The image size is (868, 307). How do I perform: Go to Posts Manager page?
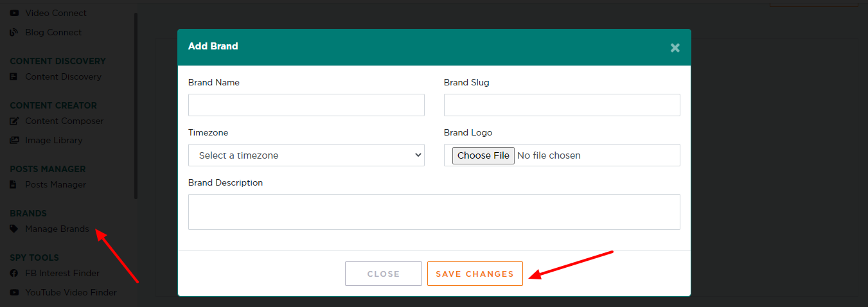pos(55,184)
